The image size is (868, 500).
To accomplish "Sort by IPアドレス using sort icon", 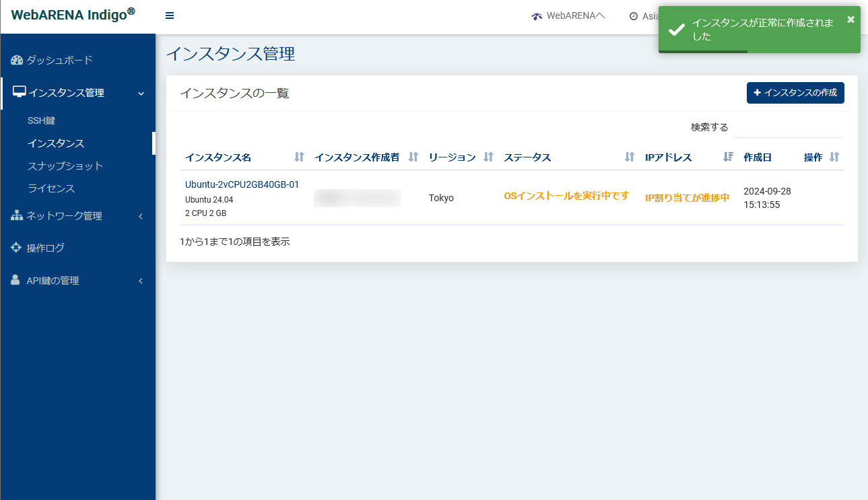I will [x=728, y=157].
